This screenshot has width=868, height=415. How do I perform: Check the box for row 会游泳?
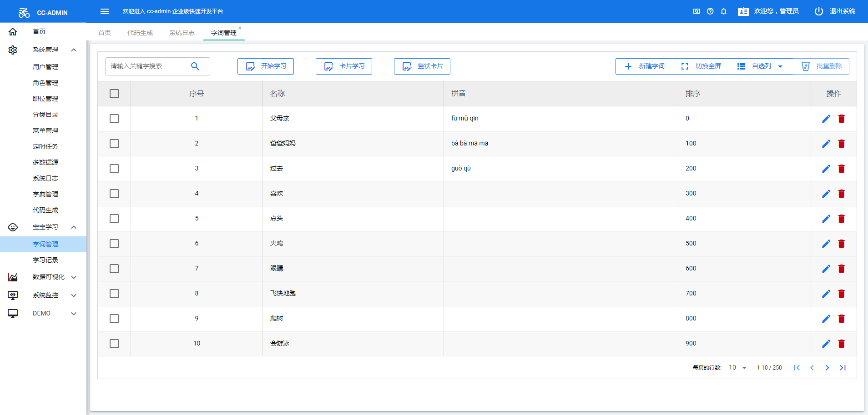pyautogui.click(x=114, y=344)
